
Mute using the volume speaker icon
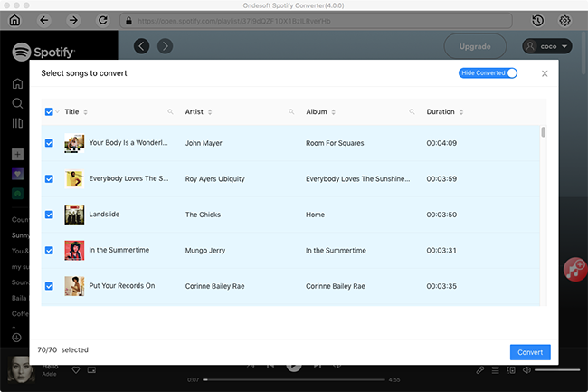point(526,370)
